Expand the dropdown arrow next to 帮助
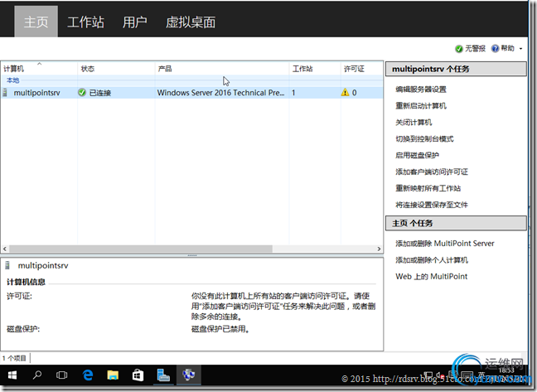 click(x=520, y=49)
